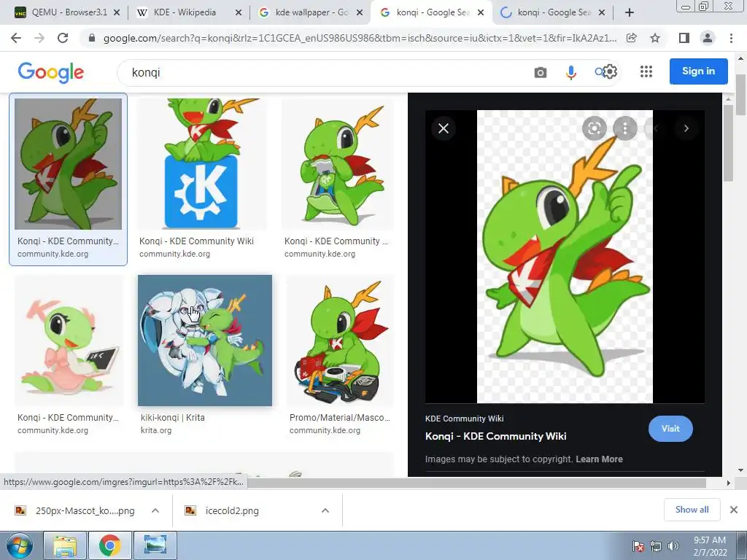Switch to the loading konqi tab

pyautogui.click(x=546, y=12)
